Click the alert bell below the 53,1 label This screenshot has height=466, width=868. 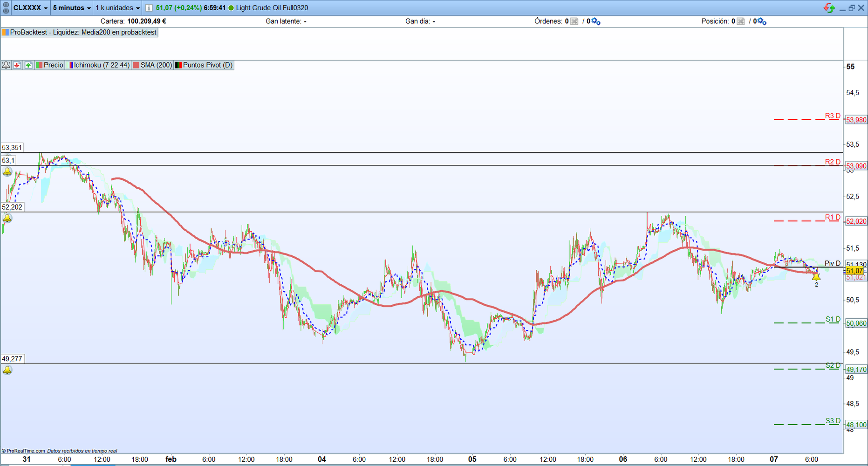7,172
